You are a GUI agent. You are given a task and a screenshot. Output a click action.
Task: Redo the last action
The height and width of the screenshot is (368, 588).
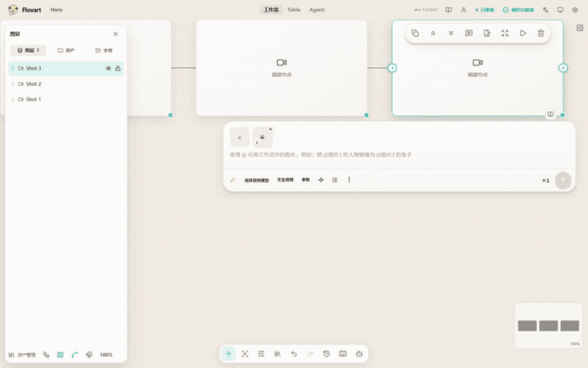tap(310, 354)
